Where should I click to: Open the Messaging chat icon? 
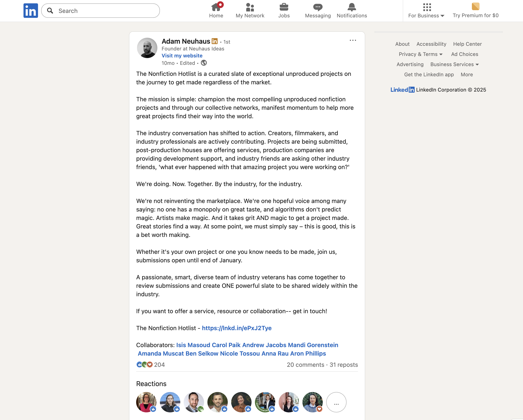coord(318,7)
